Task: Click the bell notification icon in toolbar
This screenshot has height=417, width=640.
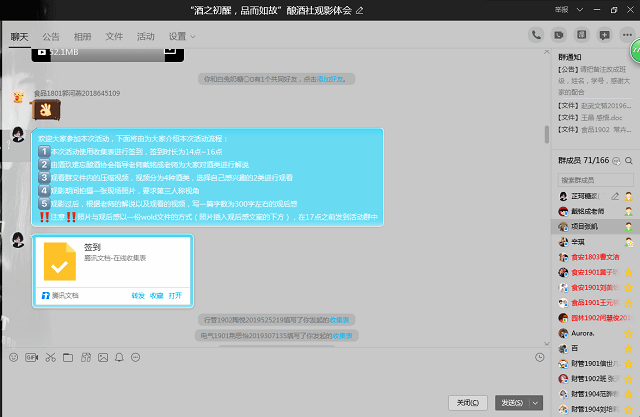Action: (119, 357)
